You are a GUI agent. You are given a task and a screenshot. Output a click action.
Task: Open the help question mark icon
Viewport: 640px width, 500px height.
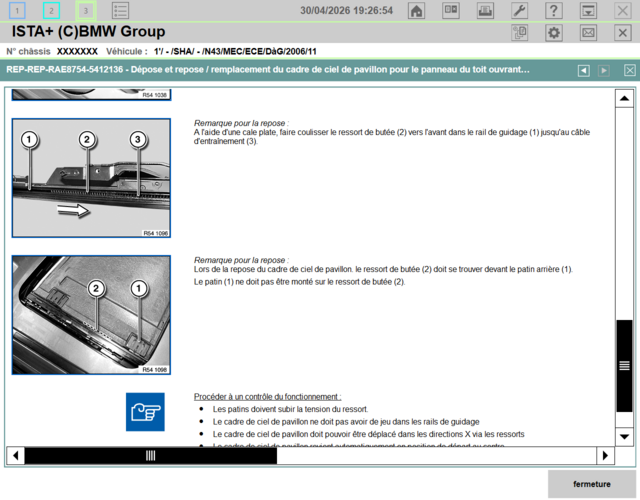pyautogui.click(x=554, y=11)
